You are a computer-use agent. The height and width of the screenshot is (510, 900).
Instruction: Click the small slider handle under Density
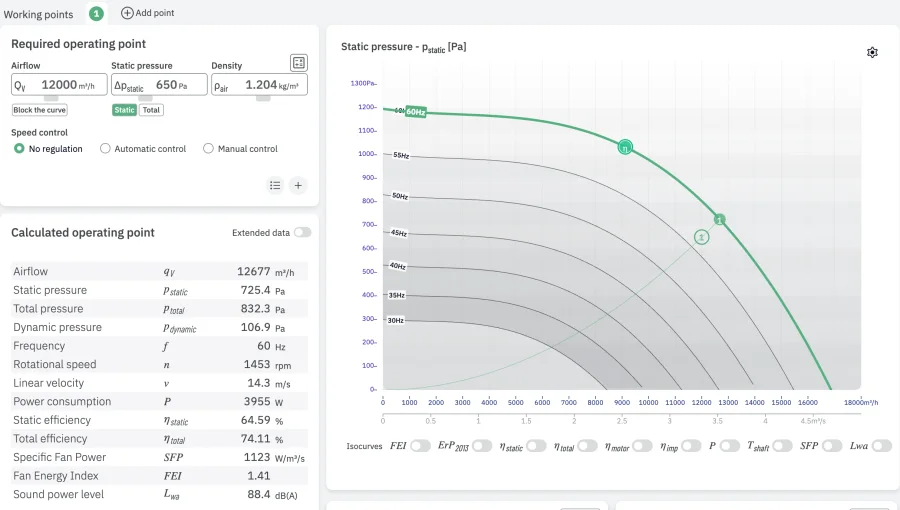point(263,98)
